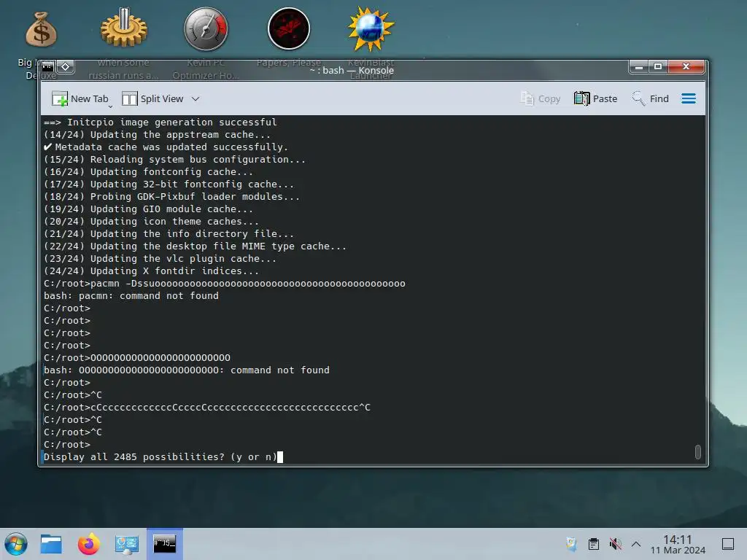Open a New Tab in Konsole

(x=80, y=98)
